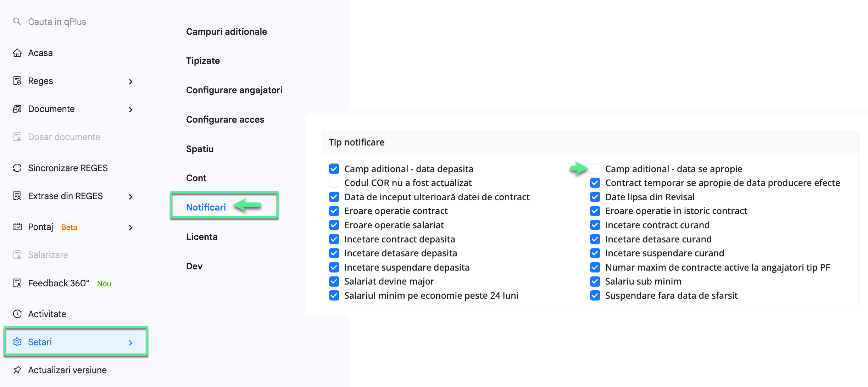Uncheck Salariu sub minim notification

[595, 281]
